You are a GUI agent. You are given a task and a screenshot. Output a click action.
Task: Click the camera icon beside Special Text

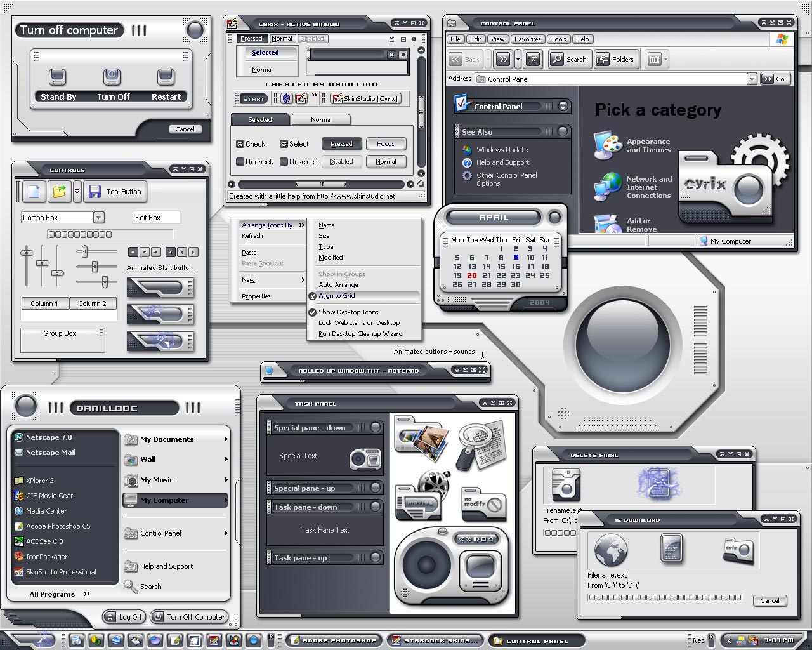coord(365,458)
